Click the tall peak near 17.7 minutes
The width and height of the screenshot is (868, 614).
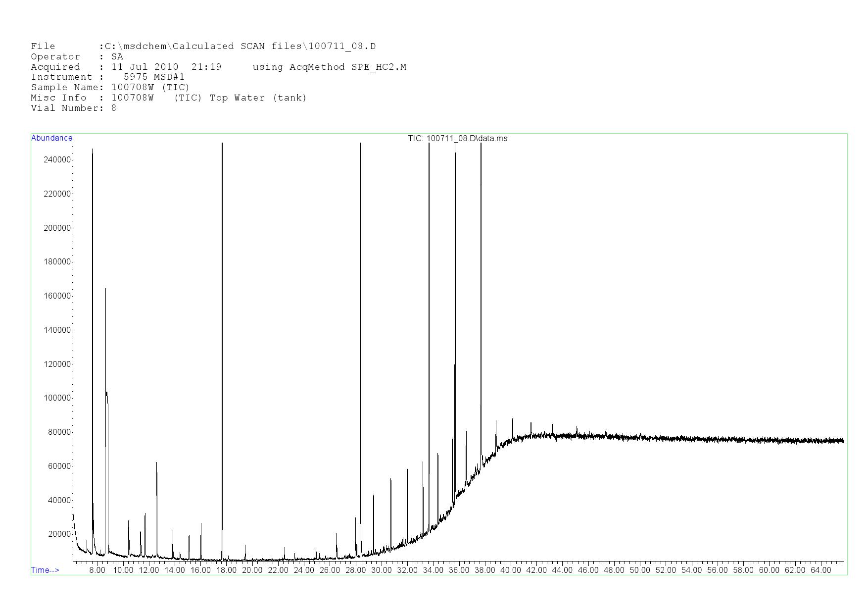[222, 347]
